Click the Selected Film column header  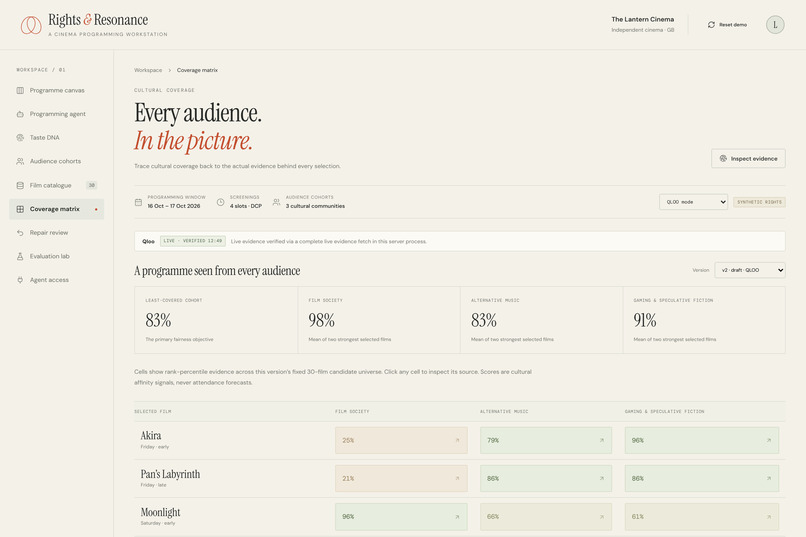(153, 412)
